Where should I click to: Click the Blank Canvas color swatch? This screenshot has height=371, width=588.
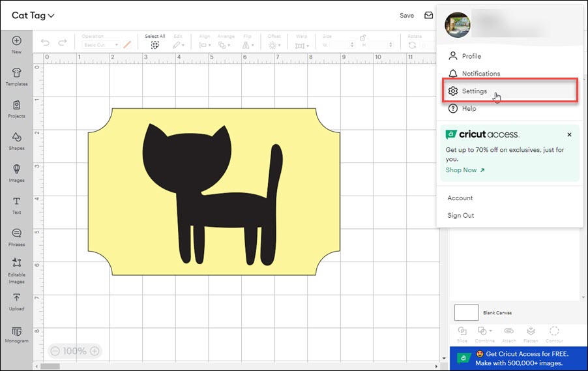coord(466,312)
